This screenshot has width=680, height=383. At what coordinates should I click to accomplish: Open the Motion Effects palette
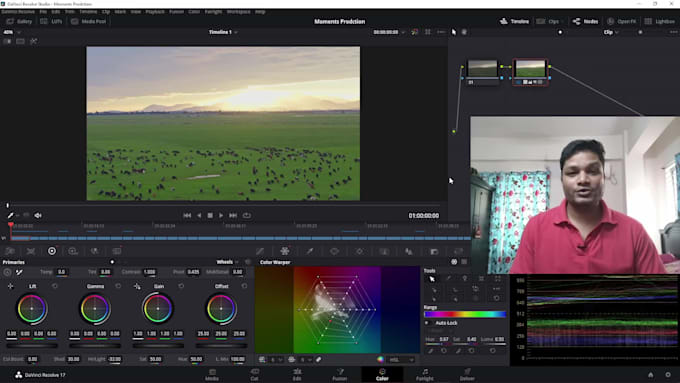click(x=117, y=251)
